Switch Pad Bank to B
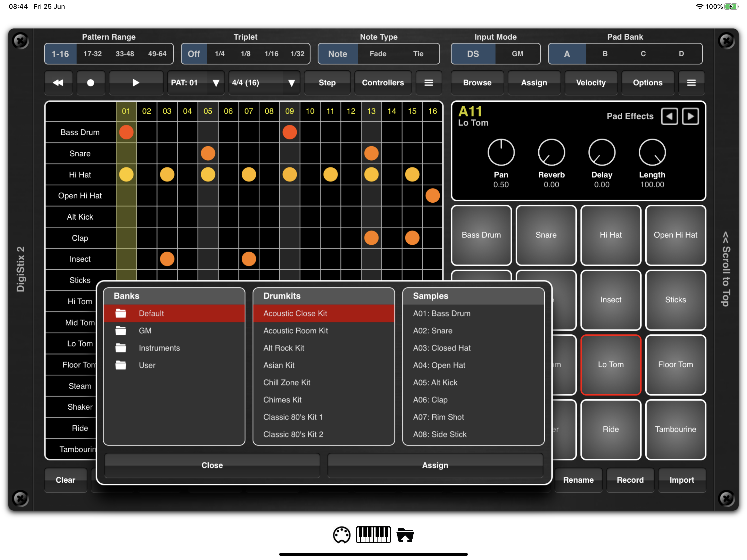Screen dimensions: 747x560 [x=605, y=54]
